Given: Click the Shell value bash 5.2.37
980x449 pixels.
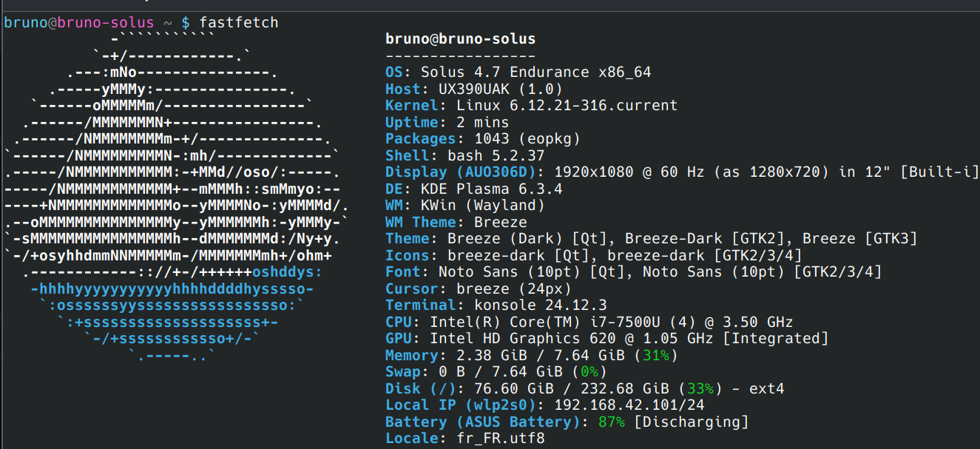Looking at the screenshot, I should coord(496,155).
